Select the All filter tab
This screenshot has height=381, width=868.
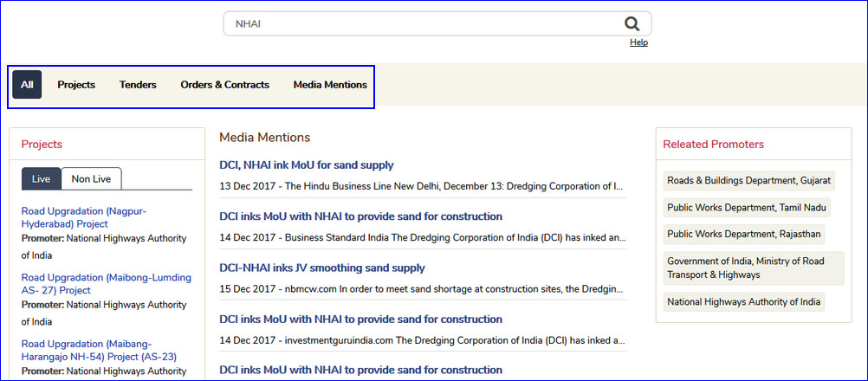[27, 85]
